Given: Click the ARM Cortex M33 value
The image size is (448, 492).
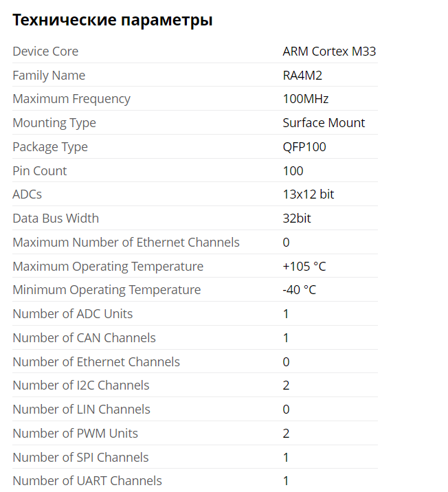Looking at the screenshot, I should [x=329, y=52].
